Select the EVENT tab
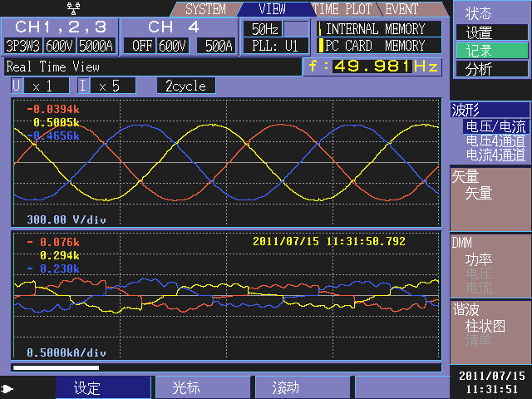The image size is (532, 399). click(401, 9)
